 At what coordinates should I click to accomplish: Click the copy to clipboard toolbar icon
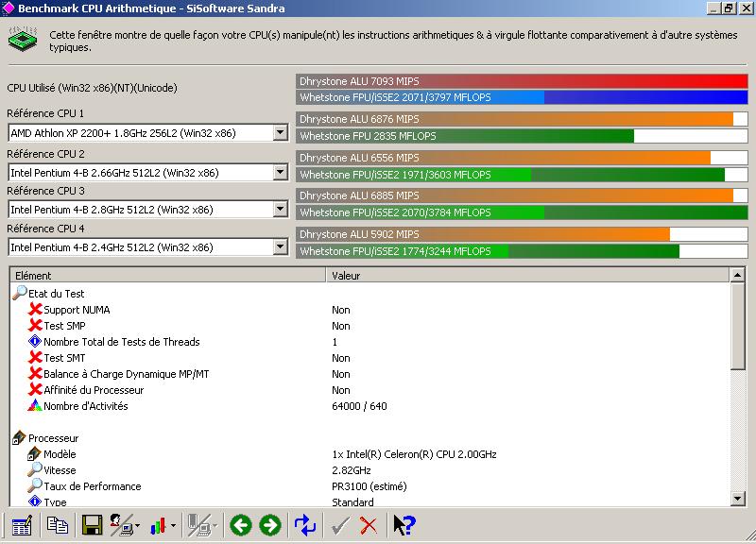pos(58,525)
